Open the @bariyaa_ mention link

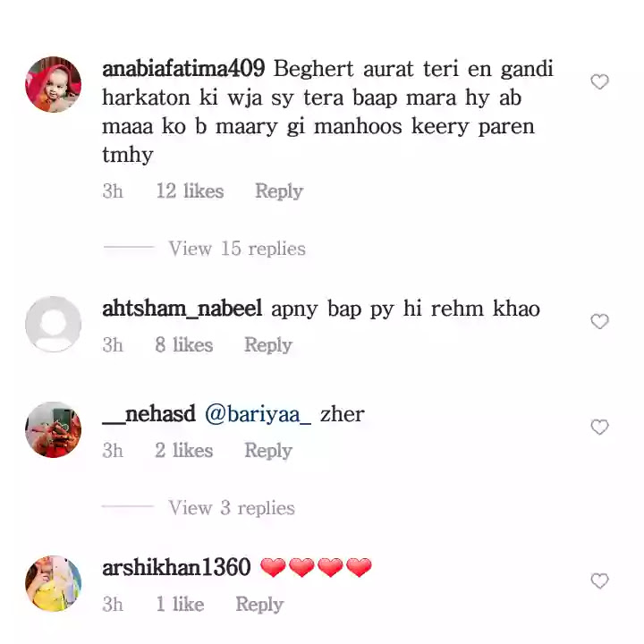click(258, 414)
